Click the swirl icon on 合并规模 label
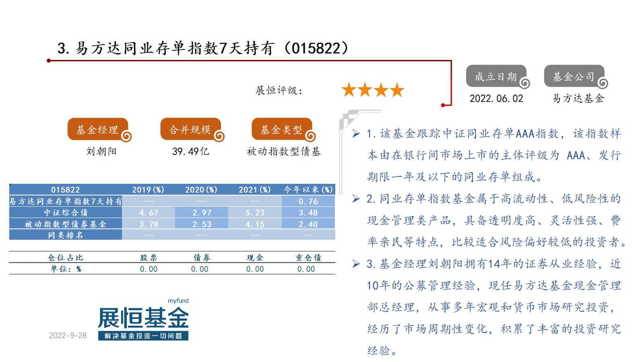Screen dimensions: 644x362 point(219,137)
